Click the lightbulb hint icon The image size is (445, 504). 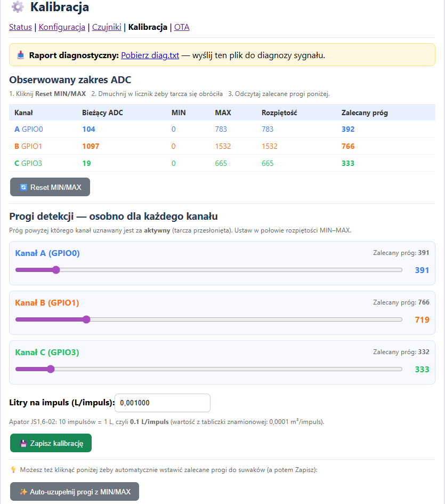14,469
